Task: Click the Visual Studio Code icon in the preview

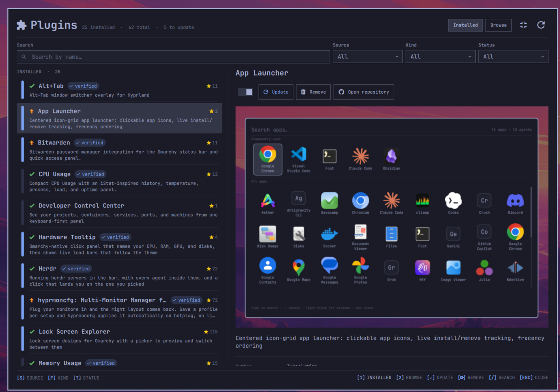Action: [x=298, y=154]
